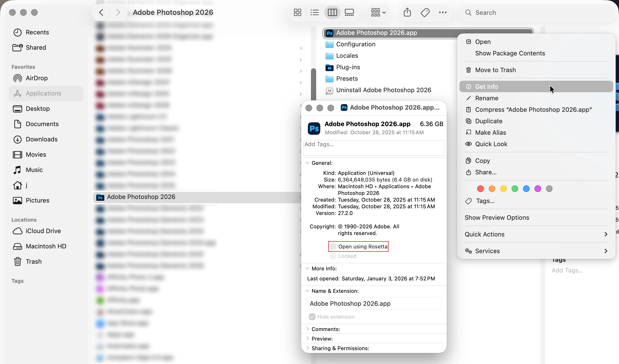
Task: Collapse the More Info section
Action: coord(307,268)
